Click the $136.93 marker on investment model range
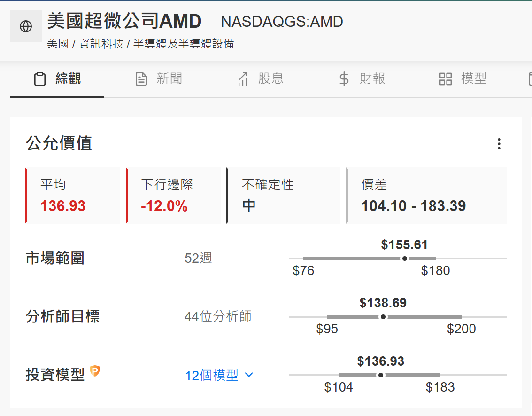 [381, 375]
